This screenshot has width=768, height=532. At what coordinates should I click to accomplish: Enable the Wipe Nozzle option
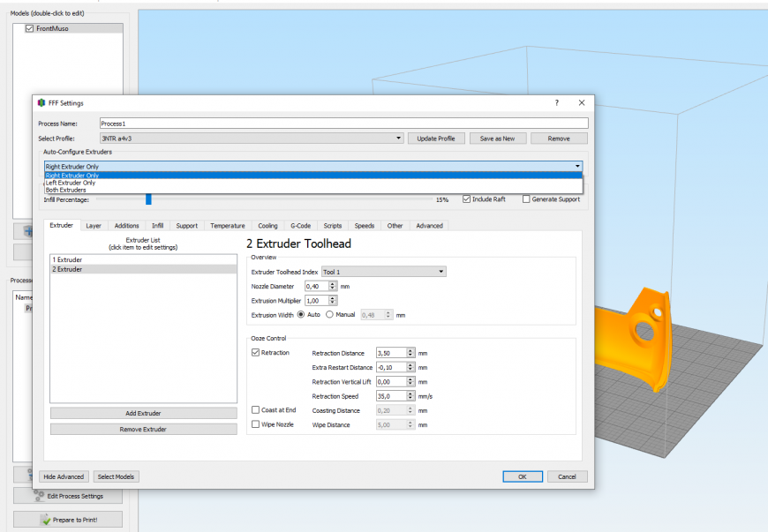(x=256, y=424)
